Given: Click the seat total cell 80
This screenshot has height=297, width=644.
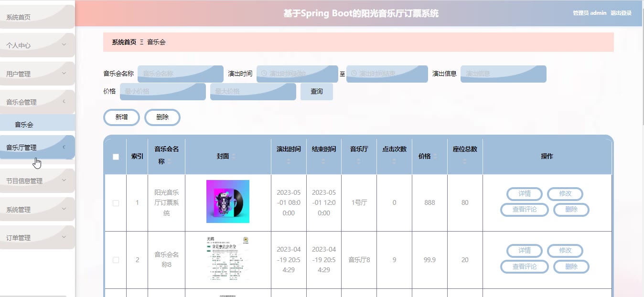Looking at the screenshot, I should point(465,203).
